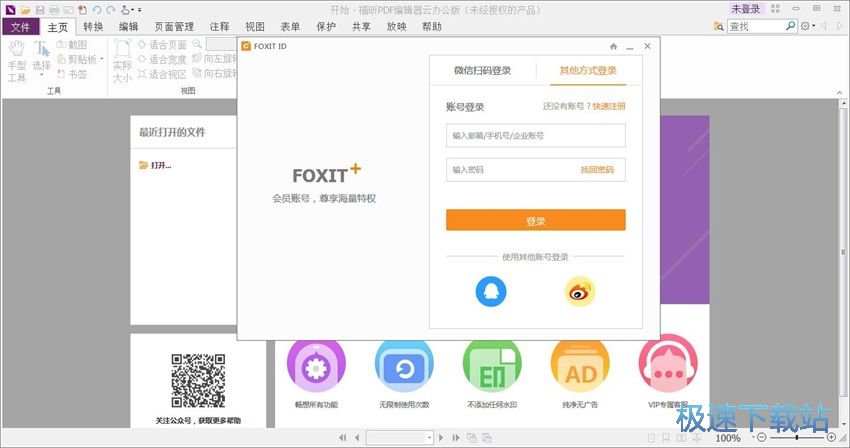Click the skin/layout grid icon in title bar
This screenshot has height=448, width=850.
point(775,9)
